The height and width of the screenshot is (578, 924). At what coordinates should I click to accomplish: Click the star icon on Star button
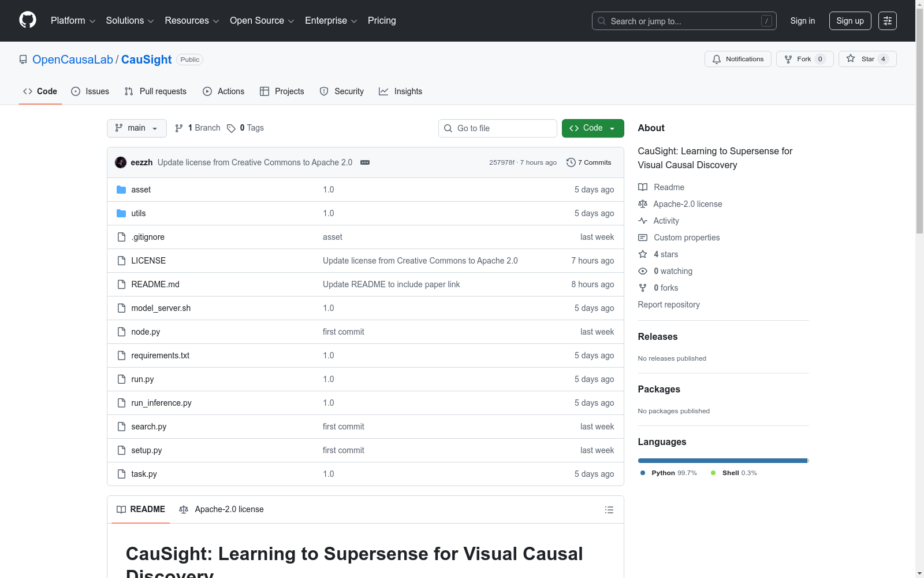coord(851,58)
